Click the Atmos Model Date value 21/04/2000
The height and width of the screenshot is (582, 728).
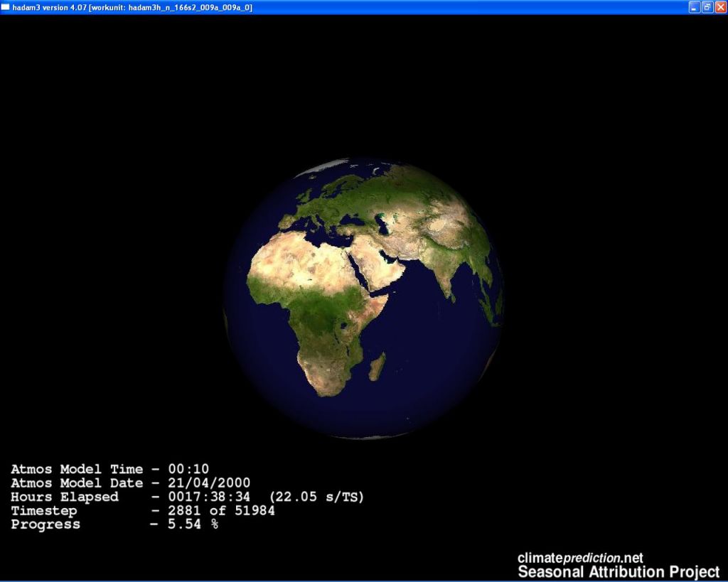coord(209,483)
